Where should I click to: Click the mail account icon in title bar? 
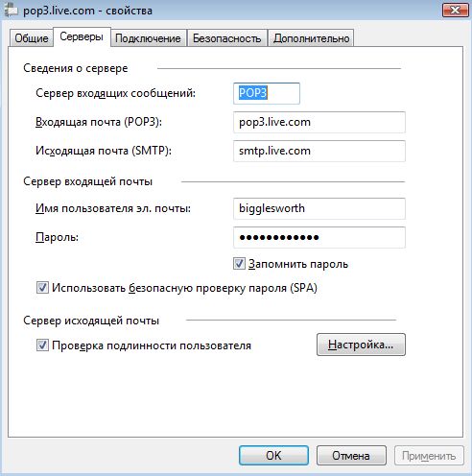click(x=12, y=11)
